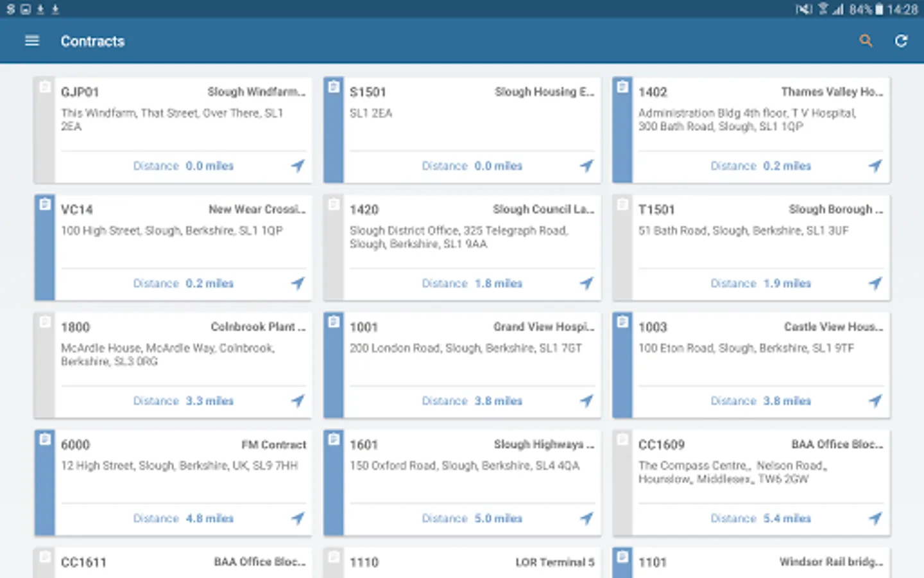Viewport: 924px width, 578px height.
Task: Tap navigation arrow on 1003 card
Action: click(875, 401)
